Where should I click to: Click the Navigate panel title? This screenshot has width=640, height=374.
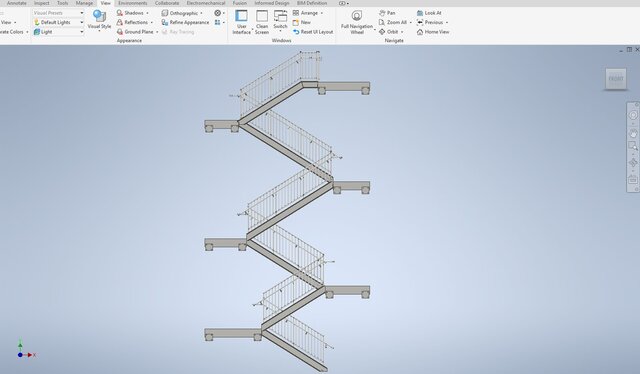394,40
